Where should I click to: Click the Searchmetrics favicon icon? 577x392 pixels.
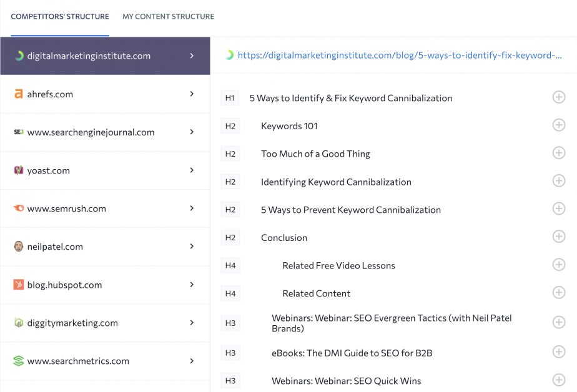click(18, 361)
